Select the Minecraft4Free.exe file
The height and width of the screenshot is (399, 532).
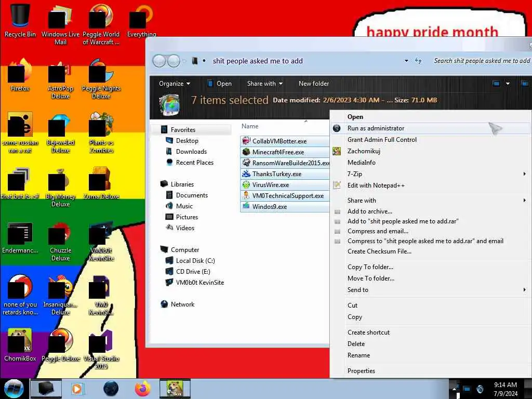(x=284, y=152)
